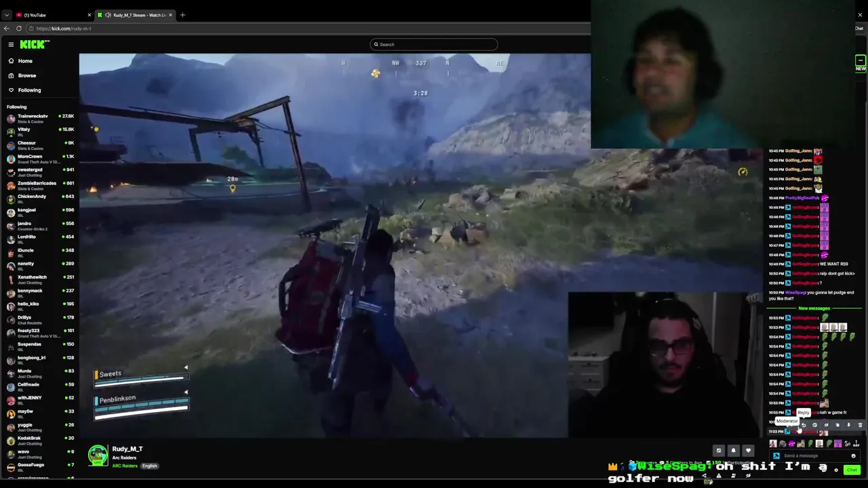The height and width of the screenshot is (488, 868).
Task: Toggle the follow heart button
Action: coord(748,450)
